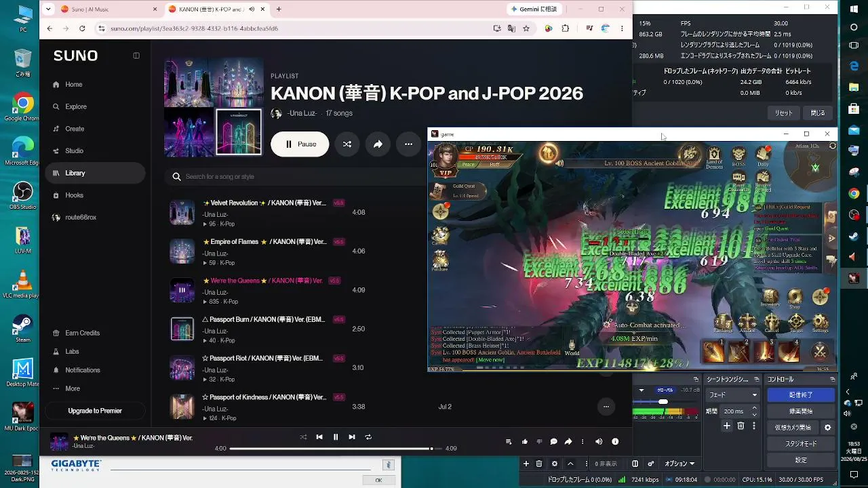Click リセット in the OBS stats window

(x=783, y=113)
